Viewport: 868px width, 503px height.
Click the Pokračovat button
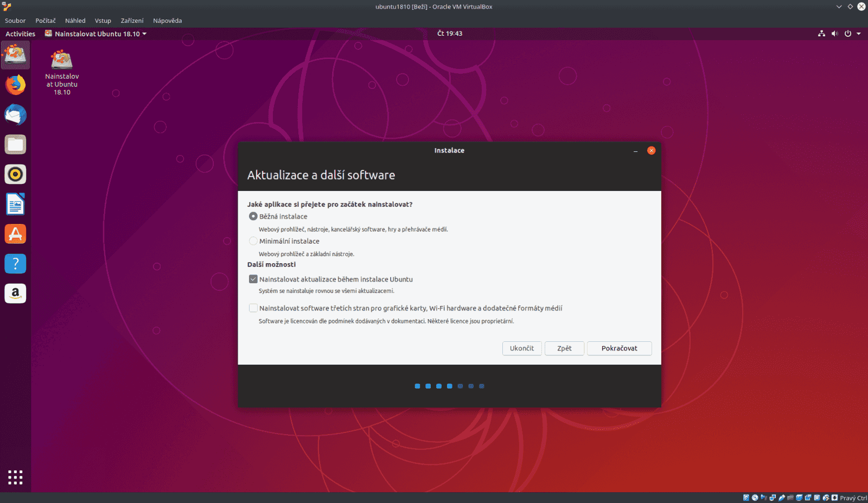[x=619, y=348]
